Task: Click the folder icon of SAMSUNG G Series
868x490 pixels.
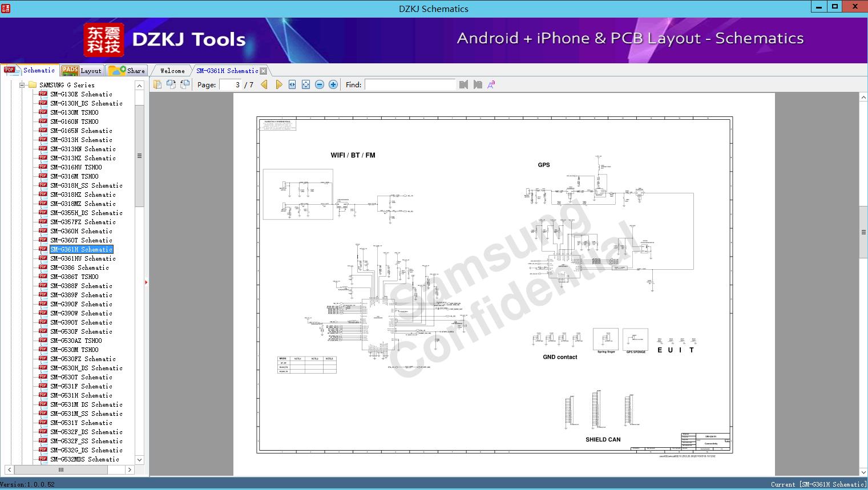Action: 33,85
